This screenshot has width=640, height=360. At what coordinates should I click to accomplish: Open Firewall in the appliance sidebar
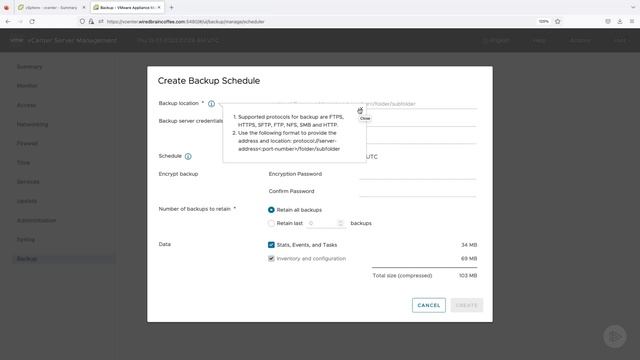27,144
